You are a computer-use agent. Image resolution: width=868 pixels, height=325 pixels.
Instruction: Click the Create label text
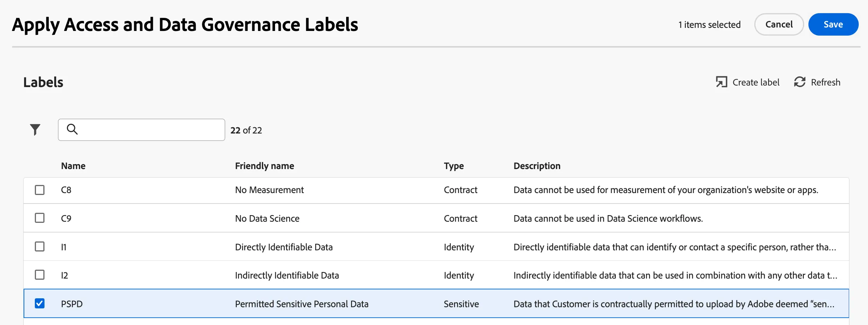(756, 82)
